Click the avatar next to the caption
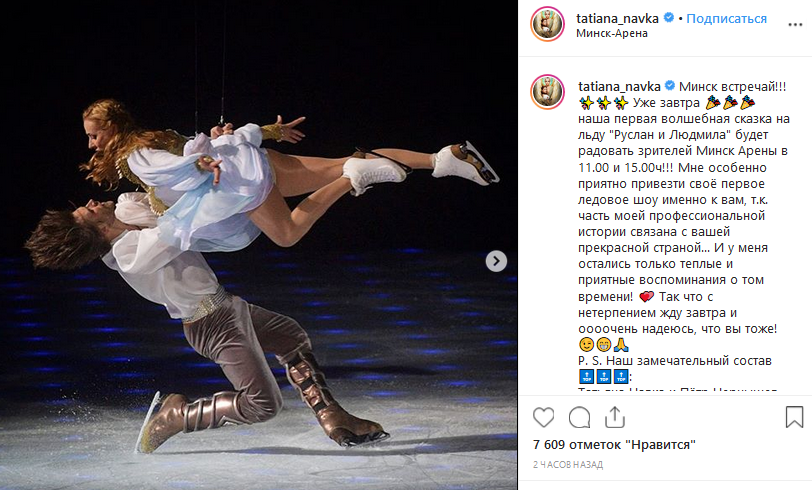Screen dimensions: 812x490 547,92
